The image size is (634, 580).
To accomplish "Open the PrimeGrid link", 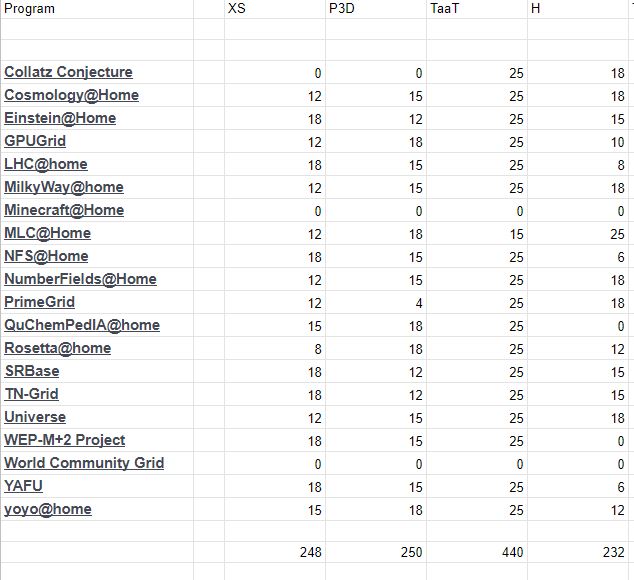I will pos(39,302).
